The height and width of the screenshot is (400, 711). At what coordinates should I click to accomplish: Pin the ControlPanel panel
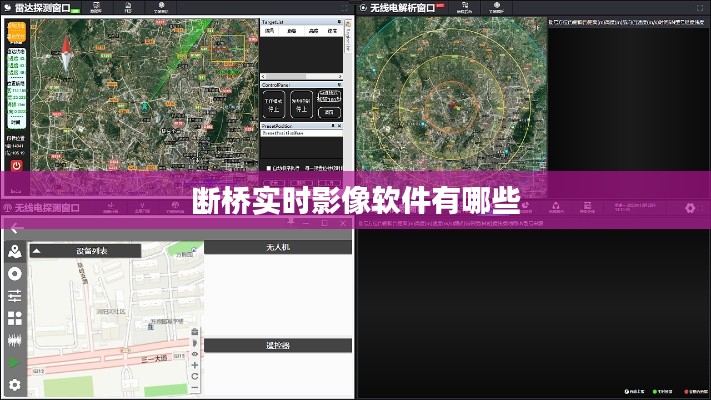[339, 85]
